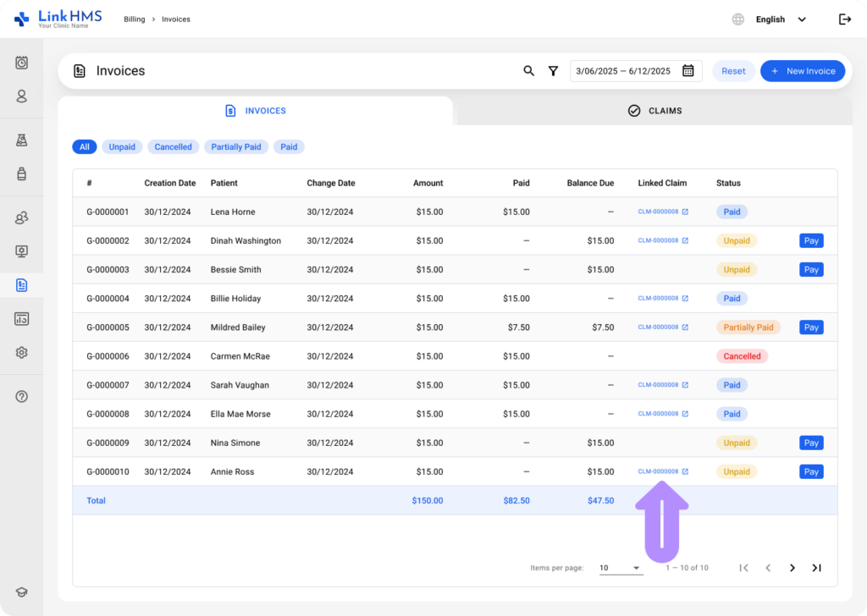The height and width of the screenshot is (616, 867).
Task: Open linked claim icon for G-0000007
Action: pos(685,385)
